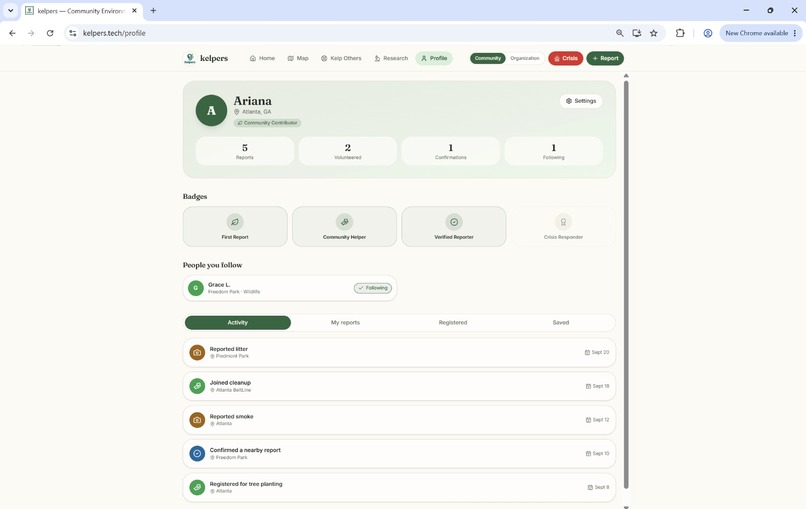Open the Research nav item

(x=391, y=58)
